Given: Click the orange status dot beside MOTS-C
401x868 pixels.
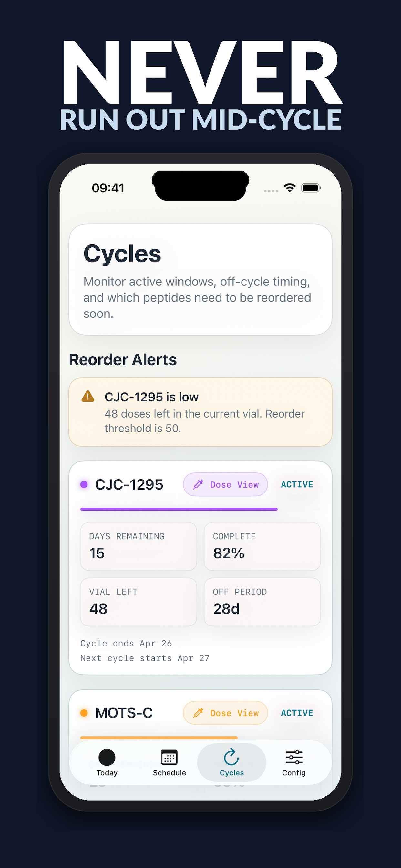Looking at the screenshot, I should [84, 713].
